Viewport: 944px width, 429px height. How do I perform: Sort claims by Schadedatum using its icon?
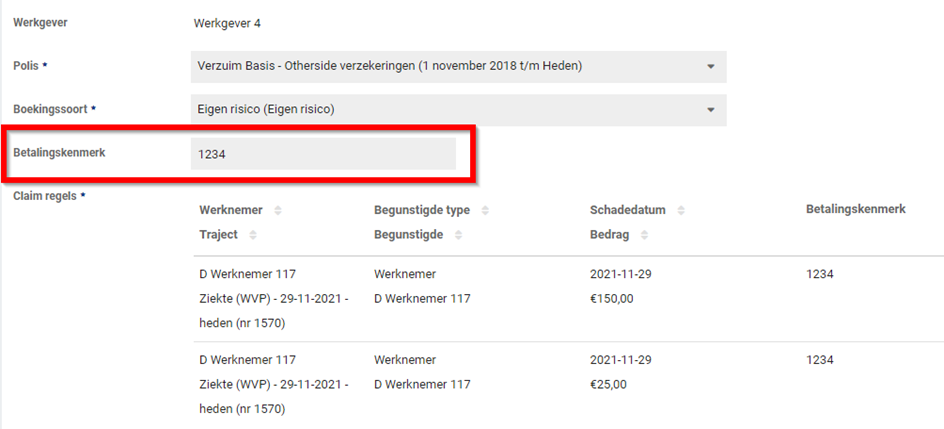coord(683,210)
